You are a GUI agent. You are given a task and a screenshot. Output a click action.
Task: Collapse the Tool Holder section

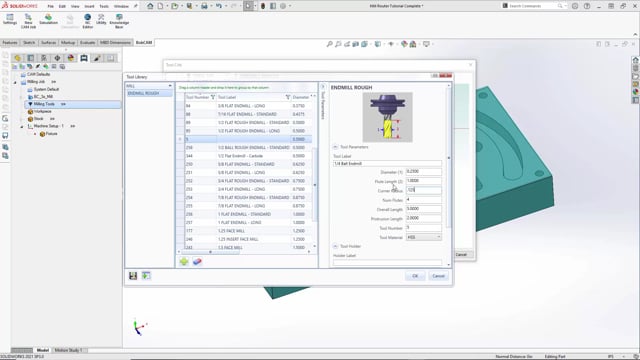coord(335,247)
